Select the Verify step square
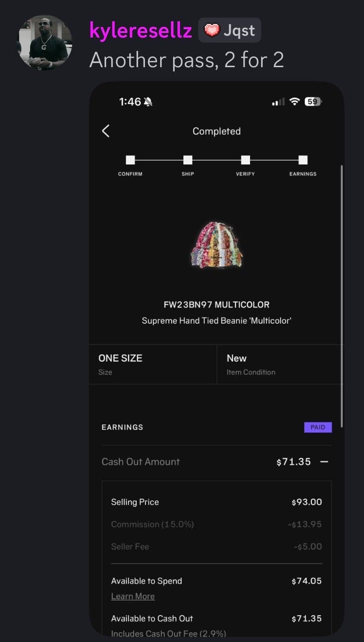This screenshot has width=364, height=642. pyautogui.click(x=245, y=160)
